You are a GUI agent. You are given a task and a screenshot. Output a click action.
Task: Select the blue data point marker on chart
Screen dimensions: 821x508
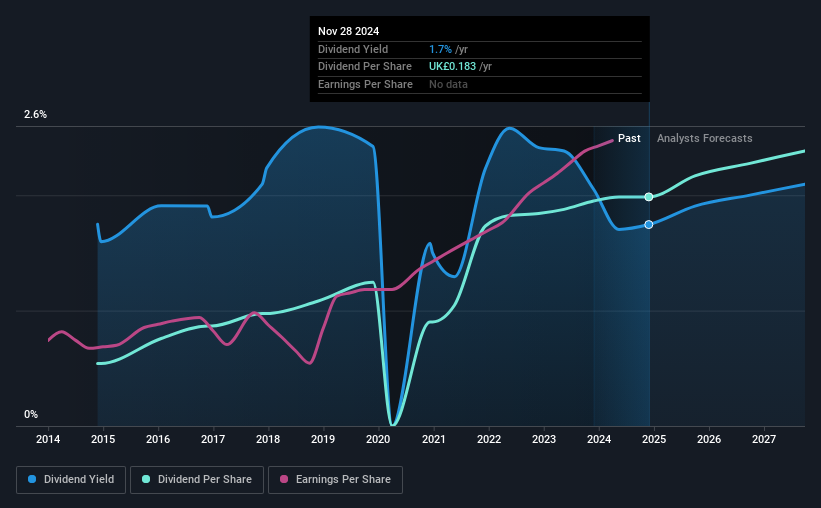(649, 225)
